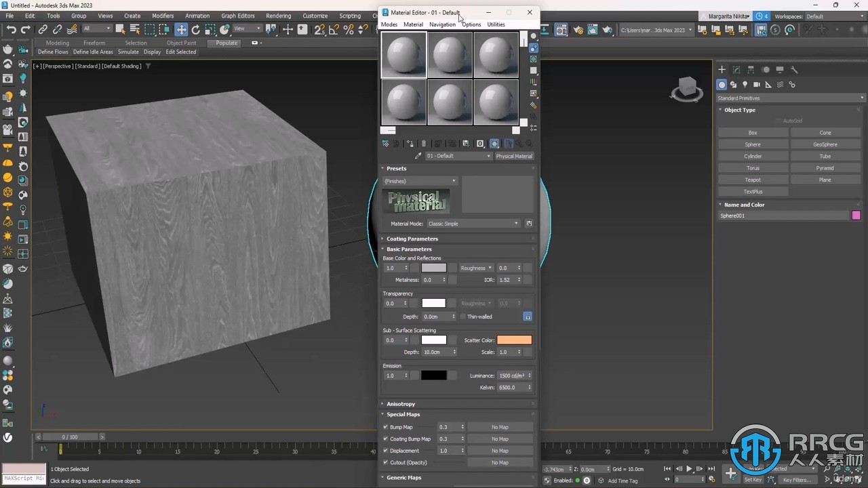Activate Select and Uniform Scale tool

210,29
